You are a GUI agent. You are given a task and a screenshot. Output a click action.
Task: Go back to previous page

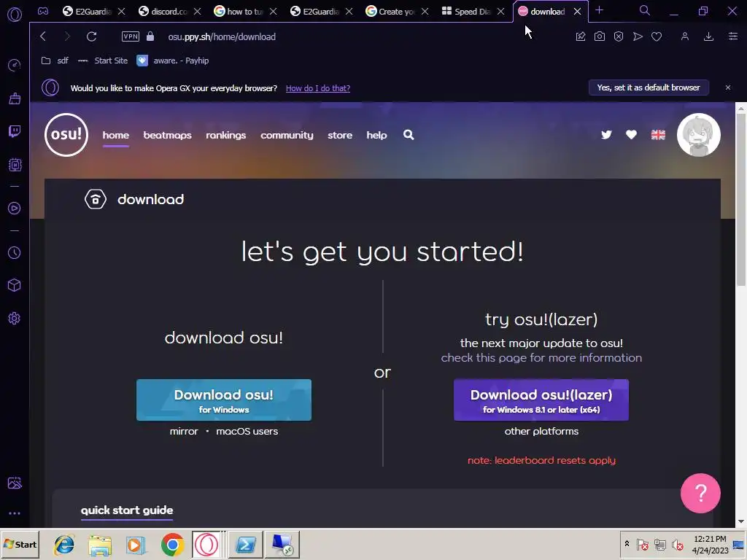point(43,36)
